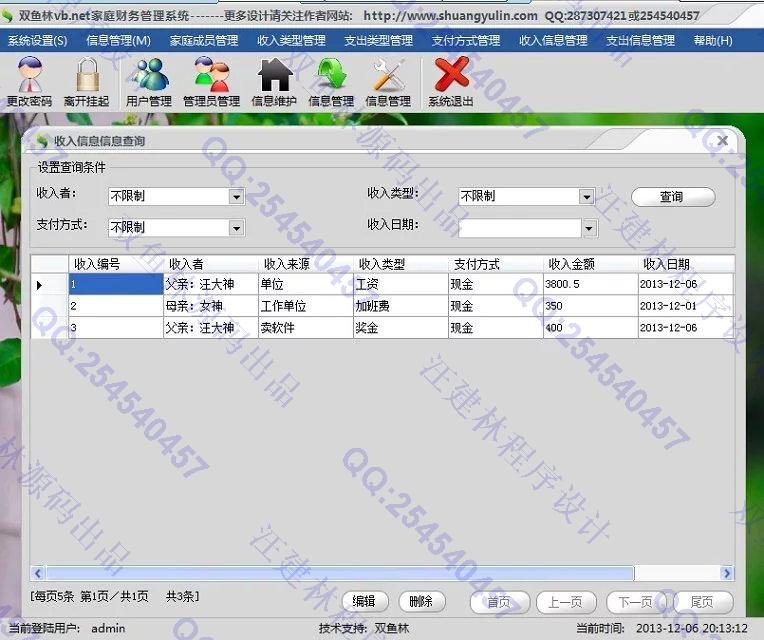This screenshot has width=764, height=640.
Task: Click the 收入来源 column header
Action: click(x=306, y=264)
